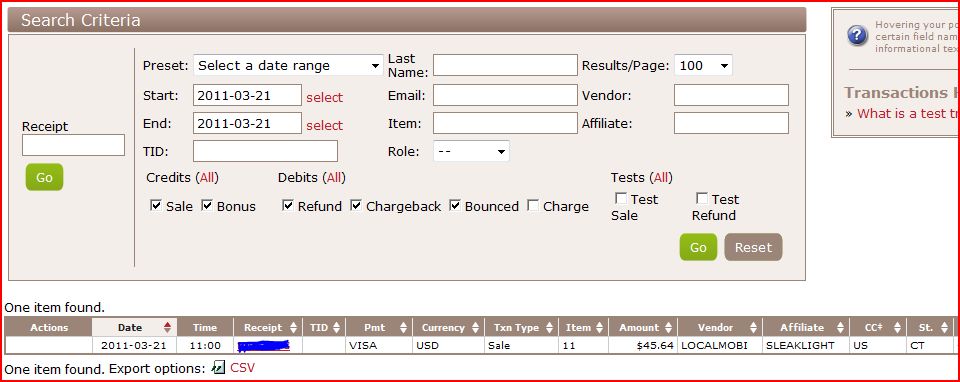Viewport: 960px width, 382px height.
Task: Click the CSV export spreadsheet icon
Action: (x=218, y=368)
